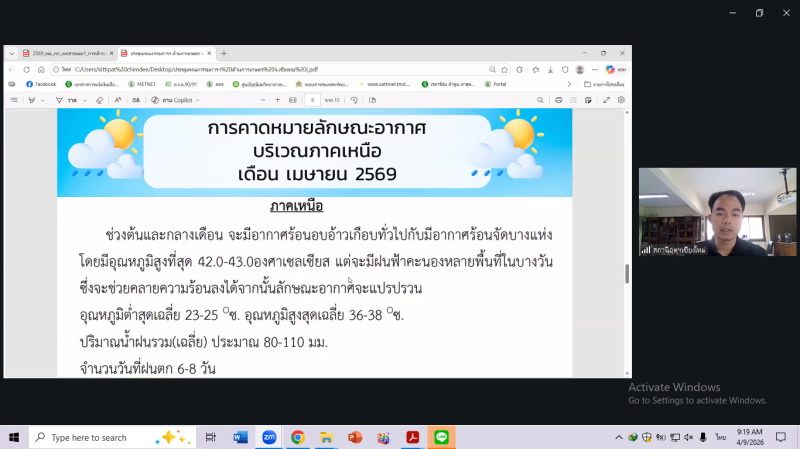Screen dimensions: 800x449
Task: Enter full screen PDF view
Action: [605, 100]
